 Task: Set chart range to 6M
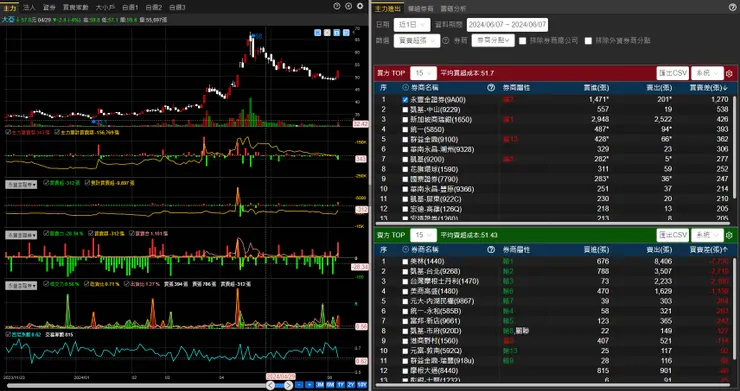tap(330, 385)
